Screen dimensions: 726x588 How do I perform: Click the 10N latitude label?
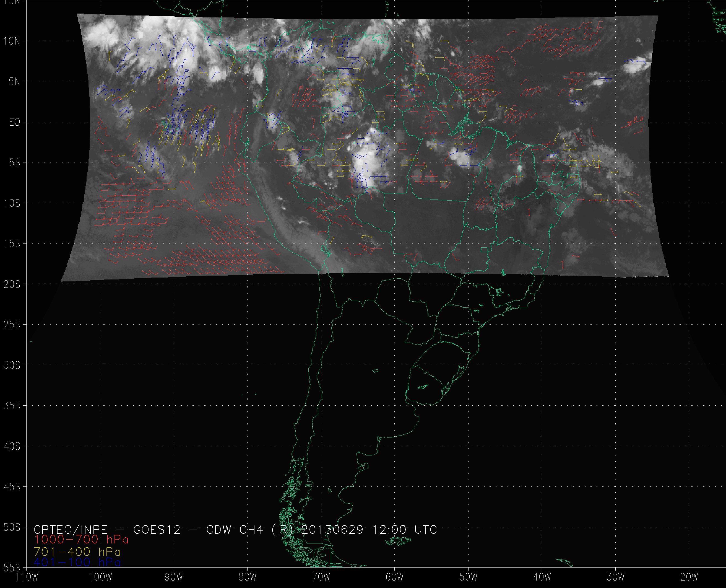point(12,41)
